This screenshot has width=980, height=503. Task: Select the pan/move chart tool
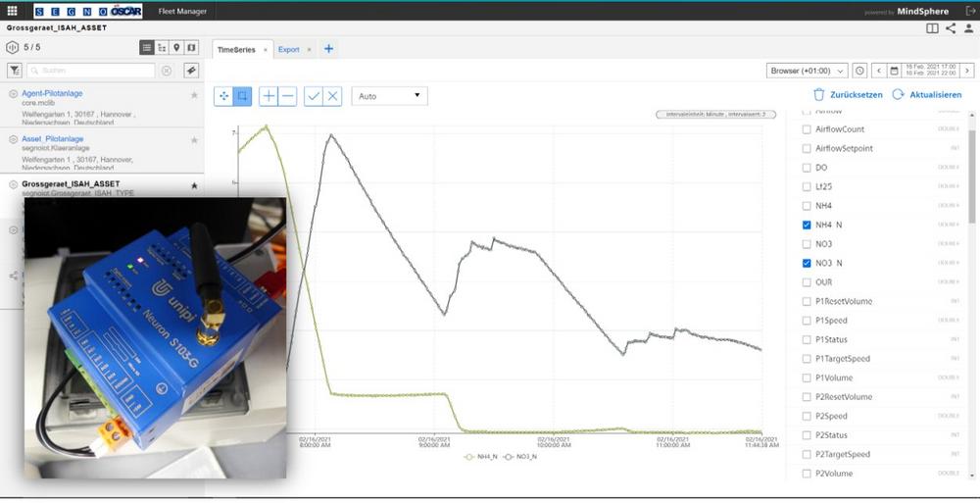pyautogui.click(x=223, y=96)
